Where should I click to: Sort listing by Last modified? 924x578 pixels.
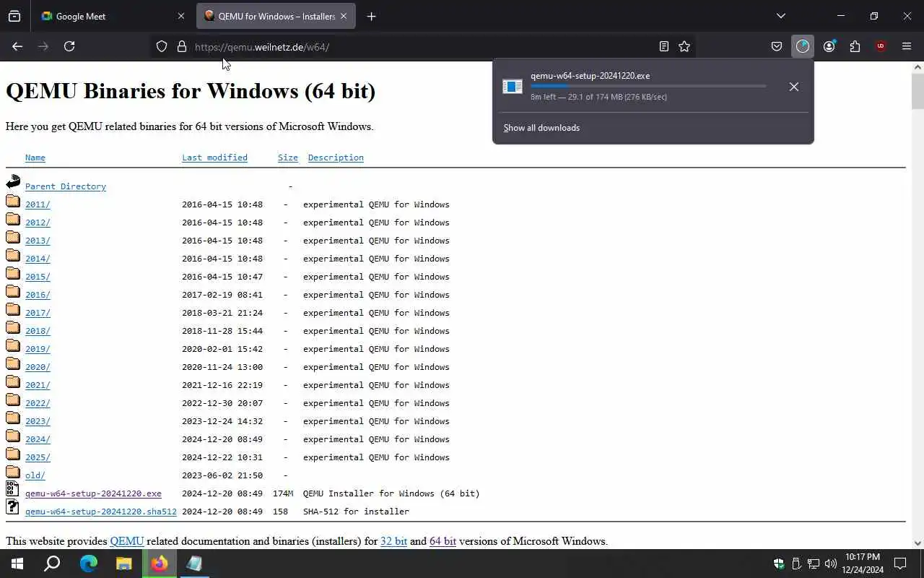(x=214, y=158)
